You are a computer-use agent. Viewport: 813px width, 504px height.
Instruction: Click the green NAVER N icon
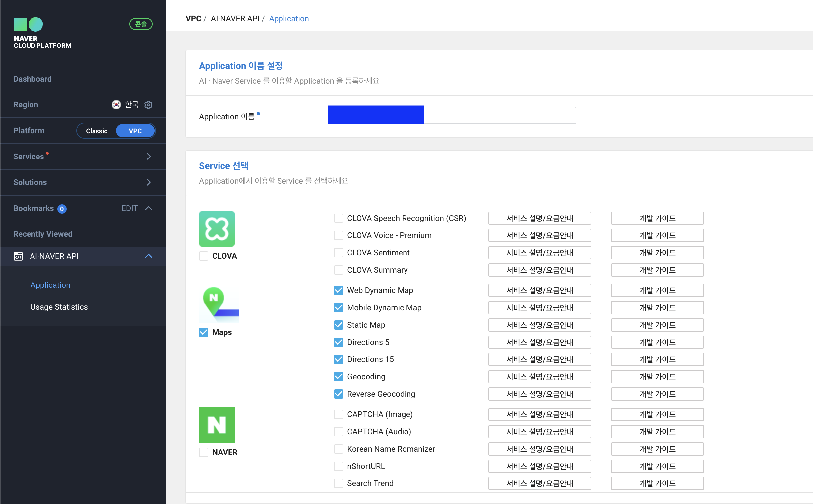point(217,425)
